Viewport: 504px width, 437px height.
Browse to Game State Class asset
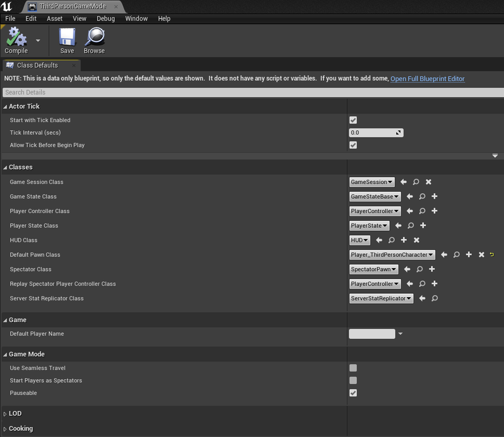(x=422, y=197)
